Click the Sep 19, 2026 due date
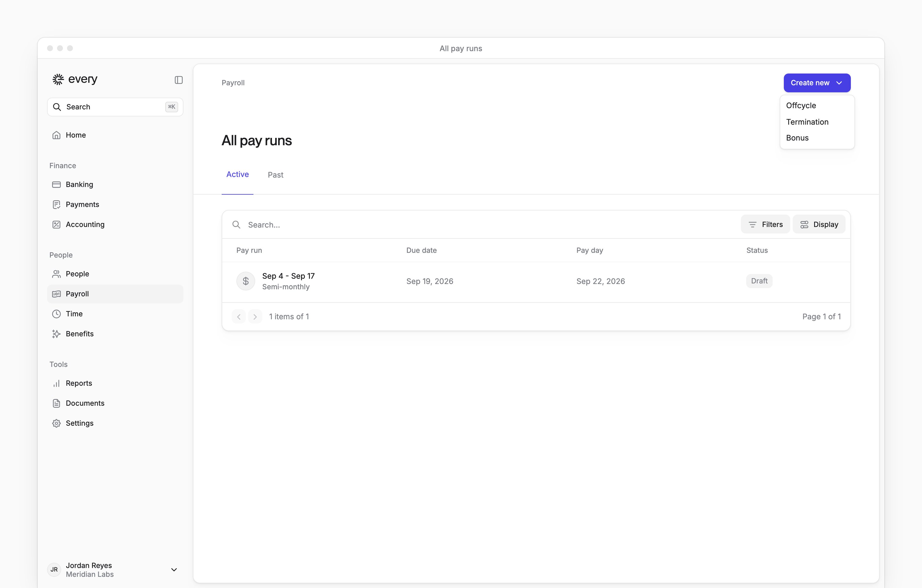The width and height of the screenshot is (922, 588). tap(430, 281)
